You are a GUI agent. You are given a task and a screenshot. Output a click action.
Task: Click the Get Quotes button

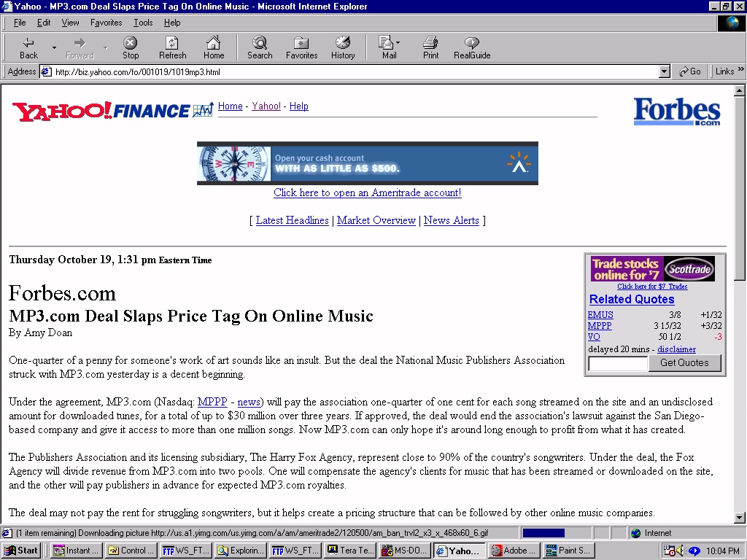point(684,363)
